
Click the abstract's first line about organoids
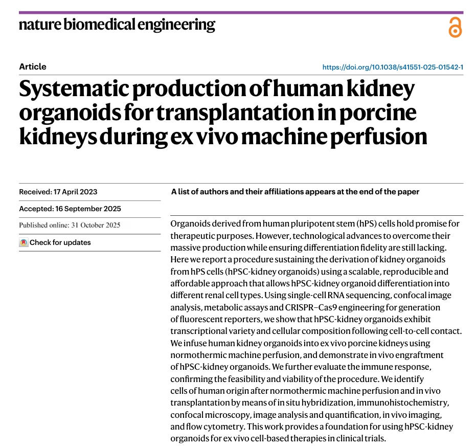pyautogui.click(x=314, y=224)
